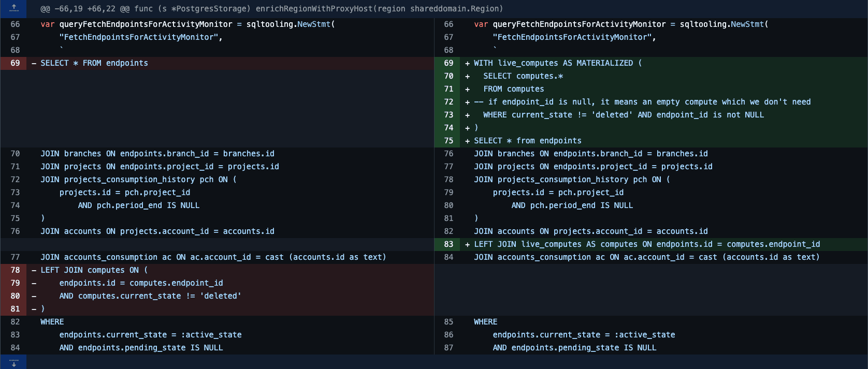Click left line number 77 accounts_consumption join
Image resolution: width=868 pixels, height=369 pixels.
coord(15,257)
